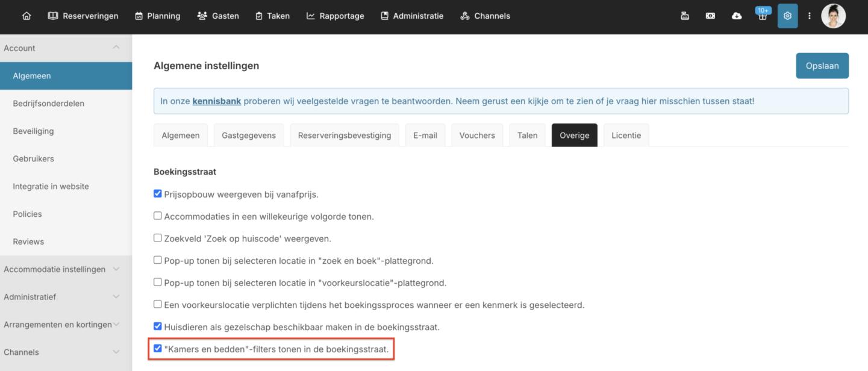Image resolution: width=868 pixels, height=371 pixels.
Task: Click the settings gear icon
Action: point(787,16)
